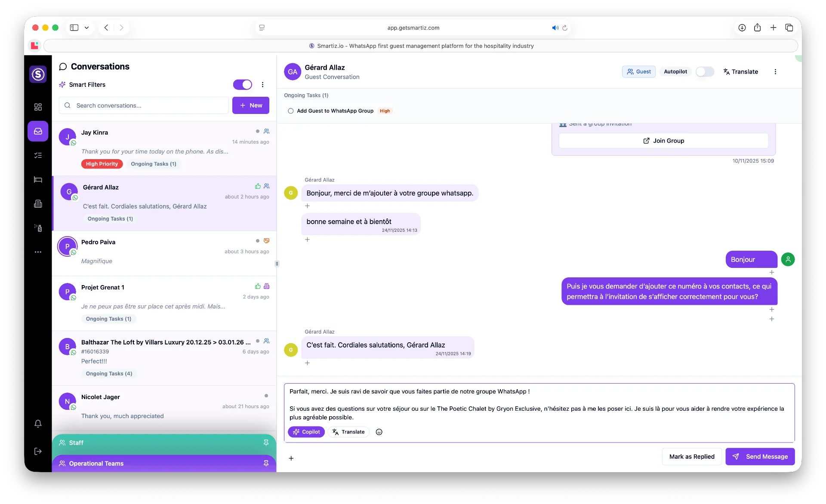
Task: Open Ongoing Tasks (4) badge on Balthazar conversation
Action: click(x=109, y=374)
